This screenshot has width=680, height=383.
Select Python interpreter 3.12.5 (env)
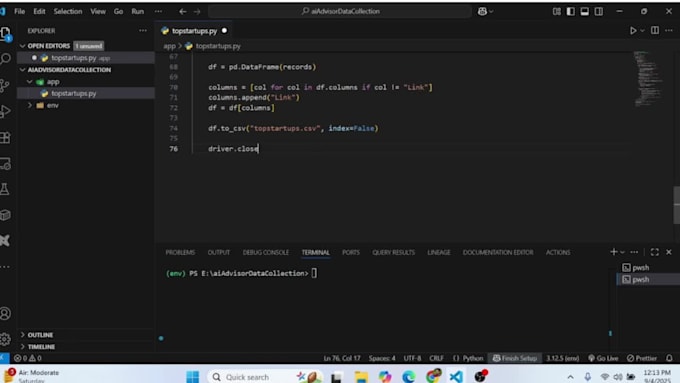click(562, 358)
